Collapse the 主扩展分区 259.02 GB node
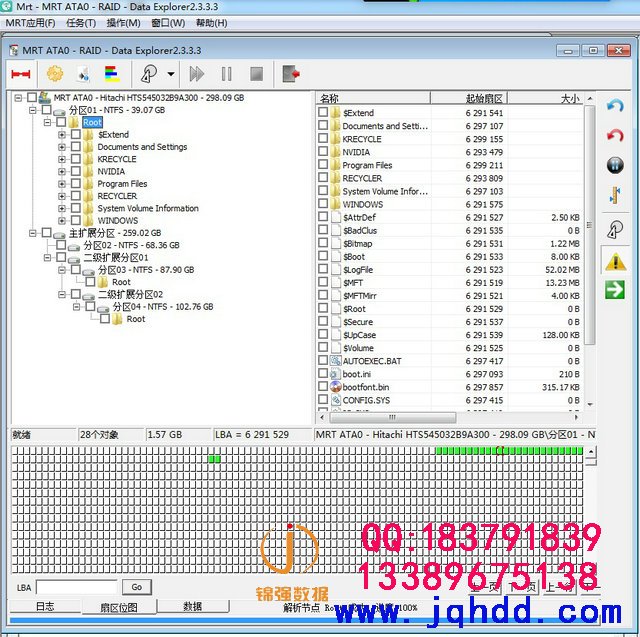Screen dimensions: 640x637 [x=33, y=233]
